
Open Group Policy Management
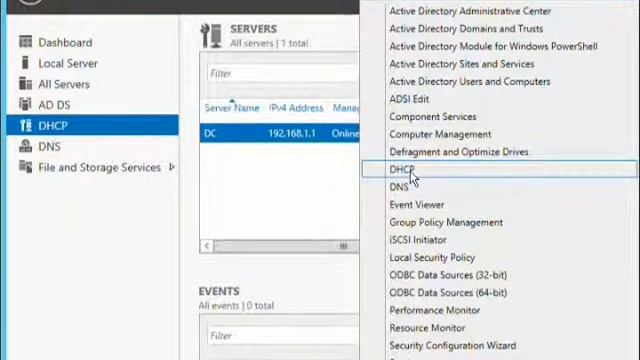tap(446, 222)
